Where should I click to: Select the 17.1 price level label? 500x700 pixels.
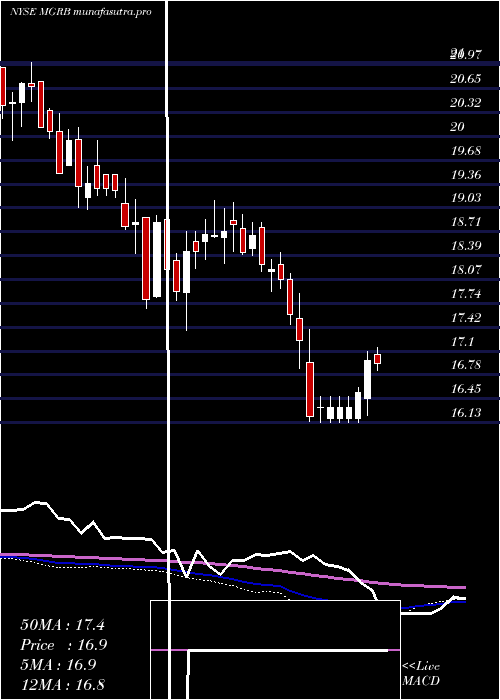461,342
